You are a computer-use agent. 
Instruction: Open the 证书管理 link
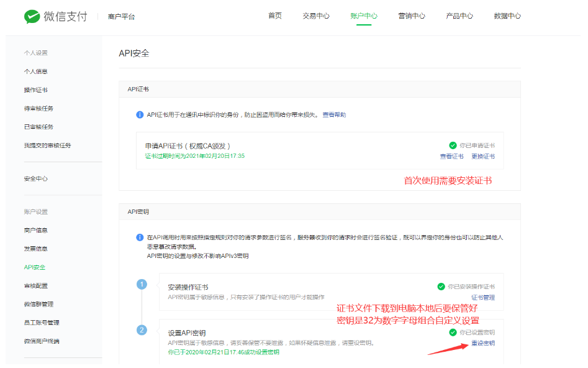483,297
